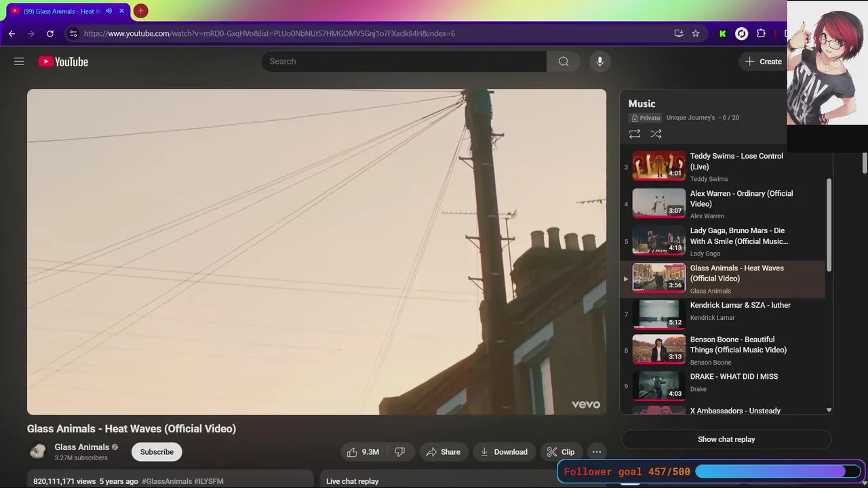868x488 pixels.
Task: Play Kendrick Lamar & SZA - luther
Action: tap(723, 314)
